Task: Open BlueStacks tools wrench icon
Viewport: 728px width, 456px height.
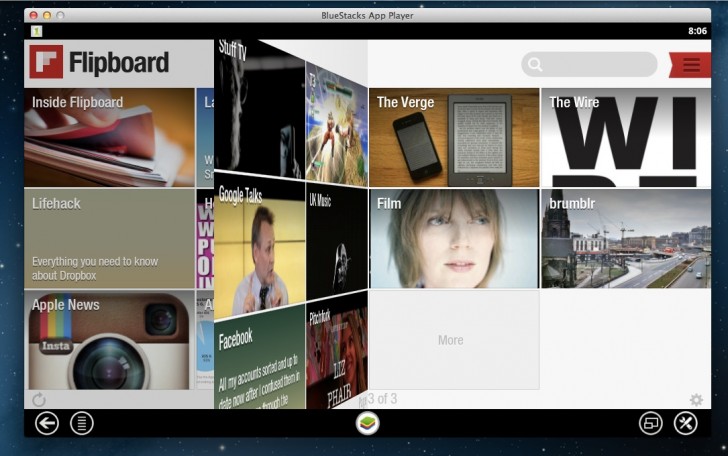Action: coord(686,423)
